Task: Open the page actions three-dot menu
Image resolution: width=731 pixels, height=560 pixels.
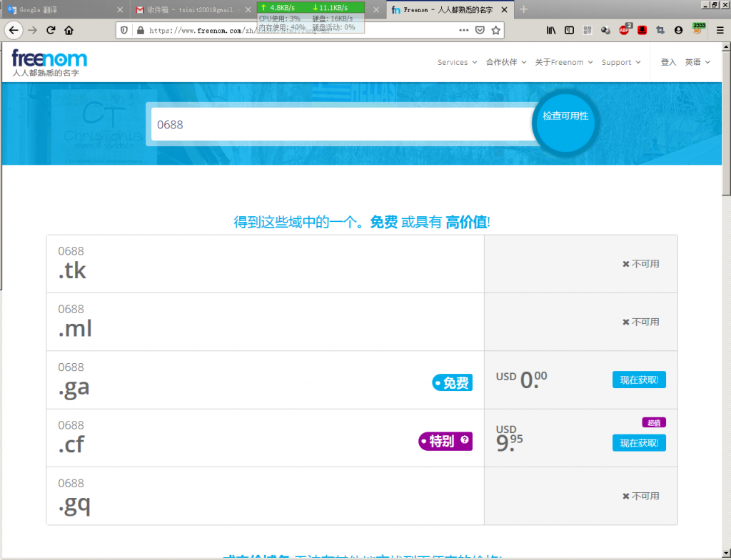Action: click(464, 30)
